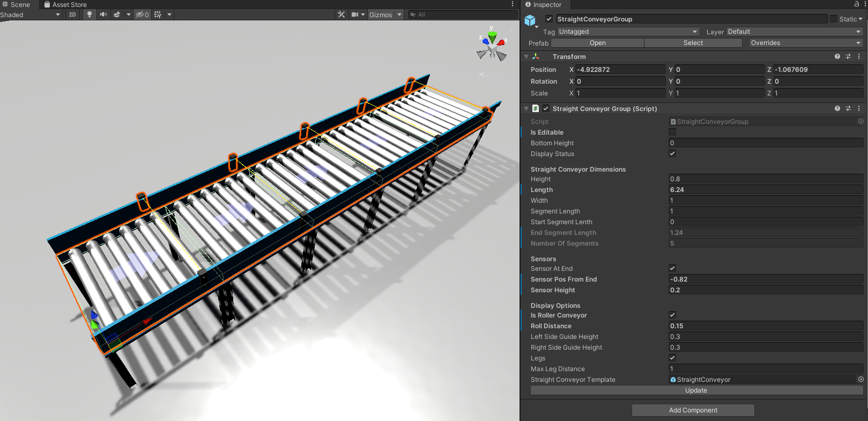The width and height of the screenshot is (868, 421).
Task: Disable the Legs checkbox
Action: pyautogui.click(x=672, y=358)
